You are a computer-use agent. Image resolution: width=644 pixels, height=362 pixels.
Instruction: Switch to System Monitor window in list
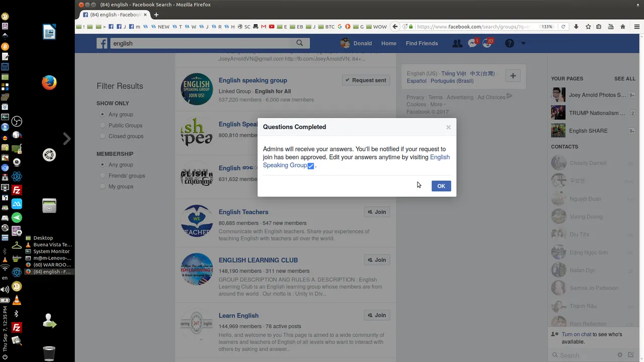coord(48,251)
